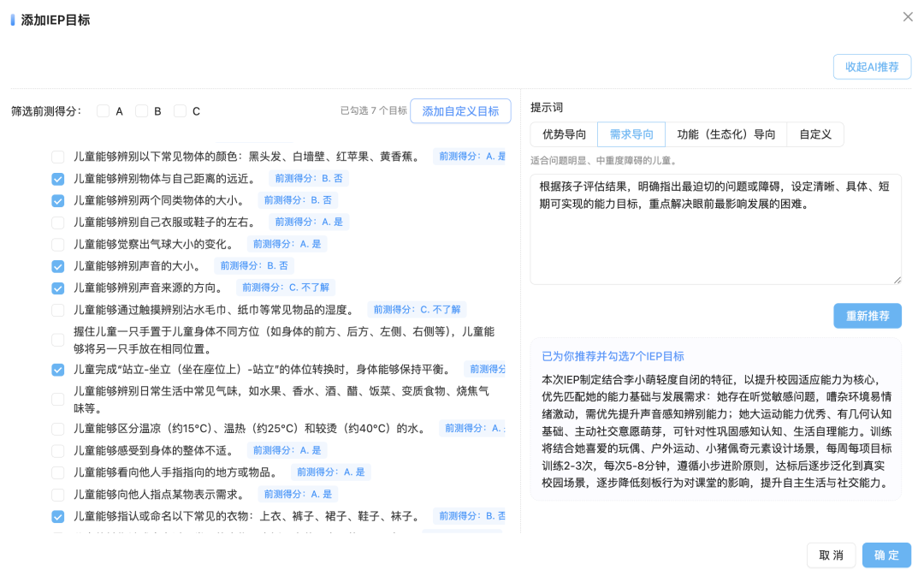This screenshot has height=576, width=924.
Task: Click 前测得分 A. 是 tag on 衣服或鞋子的左右 row
Action: pos(309,222)
